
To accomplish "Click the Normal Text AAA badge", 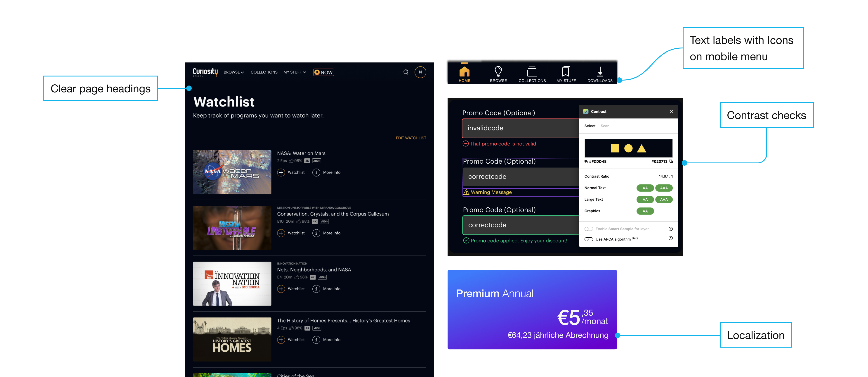I will (x=663, y=188).
